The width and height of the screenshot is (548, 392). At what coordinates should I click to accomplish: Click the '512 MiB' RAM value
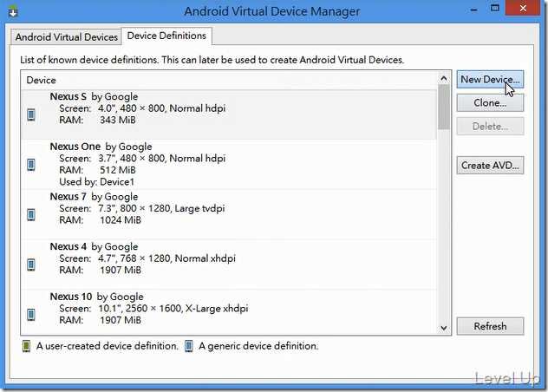(x=118, y=170)
